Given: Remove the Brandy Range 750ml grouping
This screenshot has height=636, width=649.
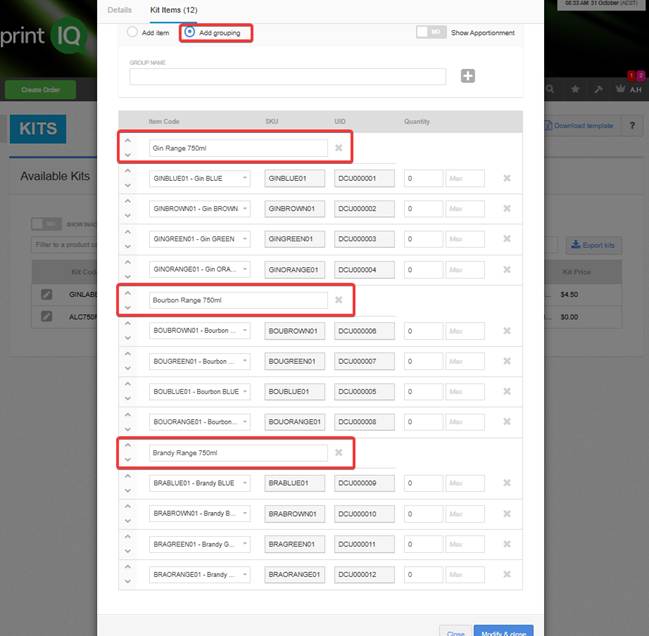Looking at the screenshot, I should coord(339,452).
